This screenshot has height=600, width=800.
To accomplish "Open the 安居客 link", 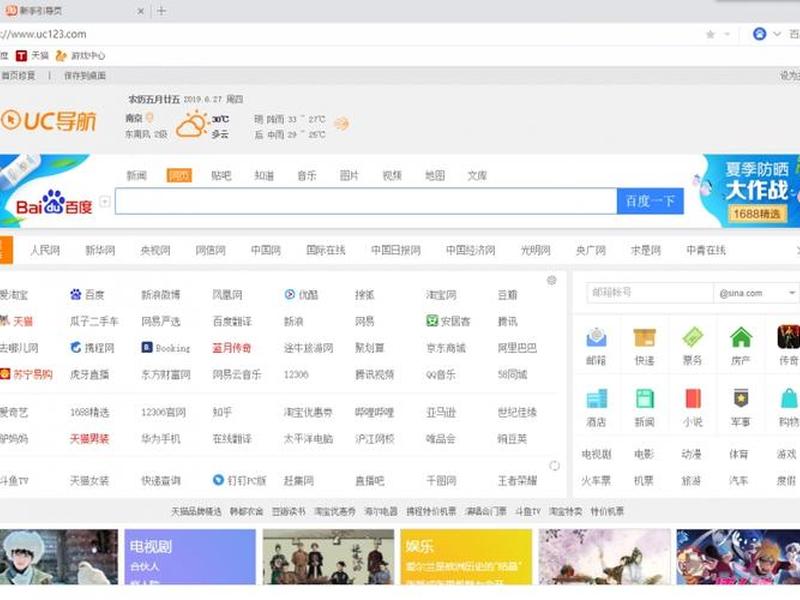I will click(x=448, y=321).
